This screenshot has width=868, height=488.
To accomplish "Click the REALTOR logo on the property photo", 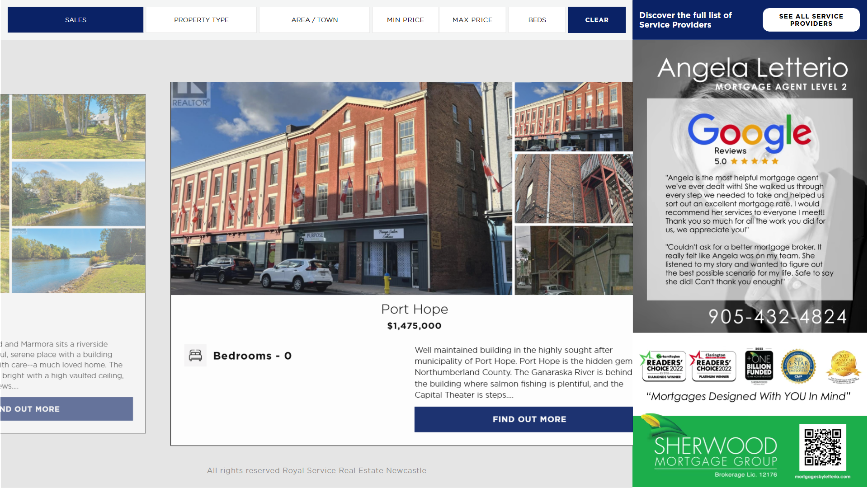I will (190, 95).
